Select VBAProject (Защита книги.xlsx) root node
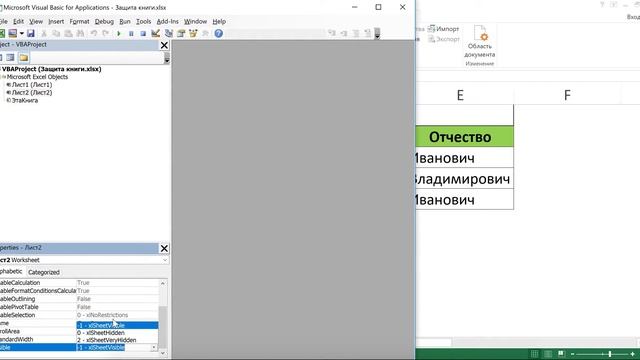 point(51,69)
